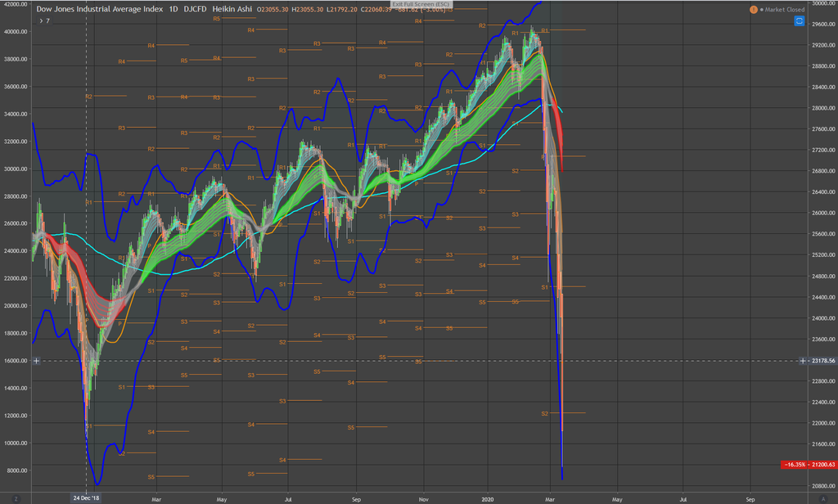Click the Sep 2020 label on time axis

750,499
